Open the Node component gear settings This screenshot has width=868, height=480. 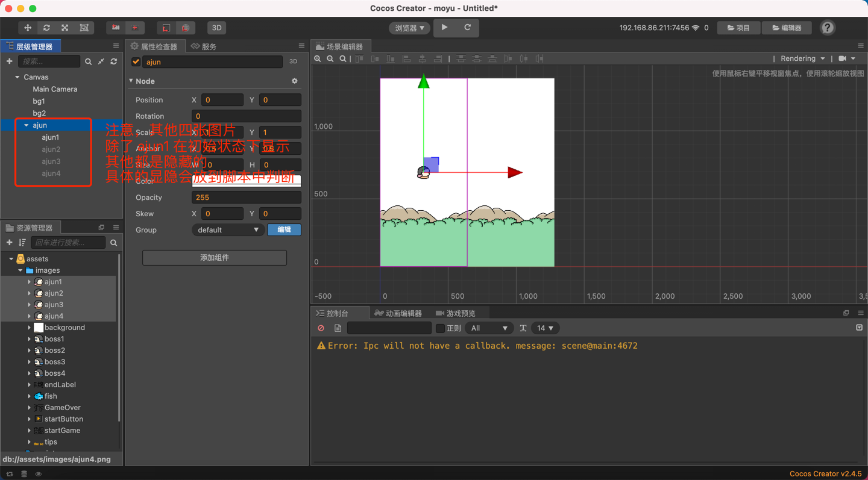[x=295, y=81]
